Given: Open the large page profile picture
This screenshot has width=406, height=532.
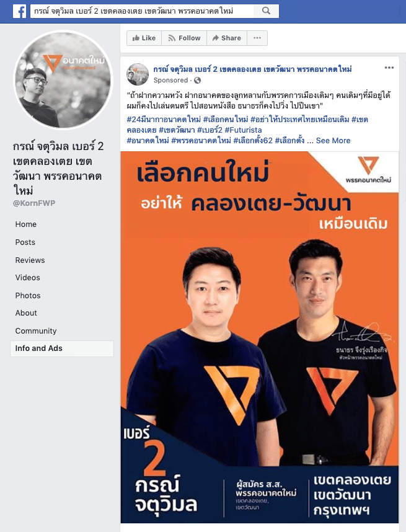Looking at the screenshot, I should 63,80.
